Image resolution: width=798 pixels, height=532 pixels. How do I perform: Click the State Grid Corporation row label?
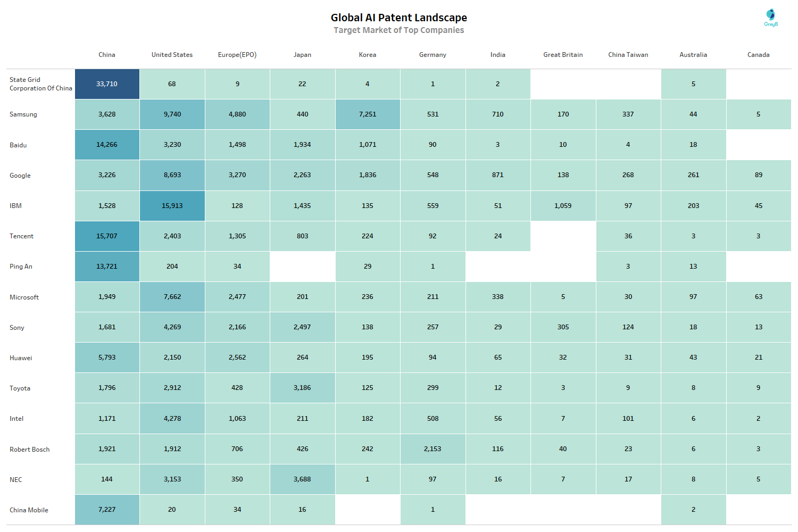click(x=40, y=84)
